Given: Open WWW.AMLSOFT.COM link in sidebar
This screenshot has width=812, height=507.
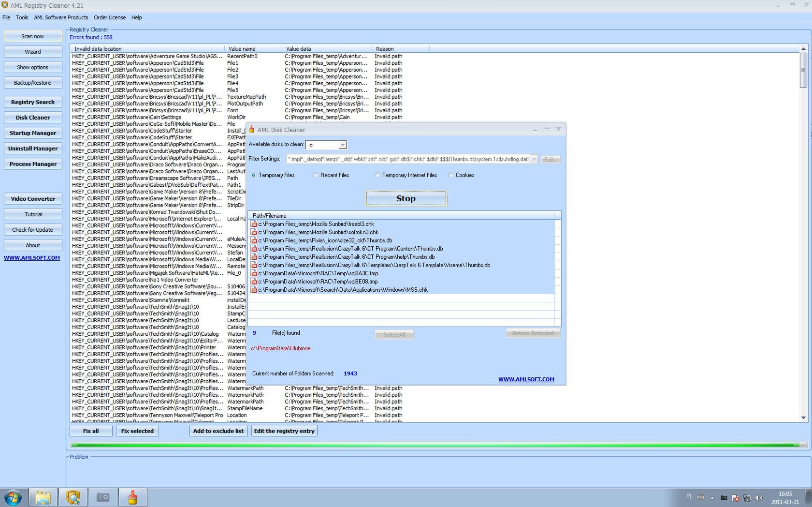Looking at the screenshot, I should coord(32,258).
